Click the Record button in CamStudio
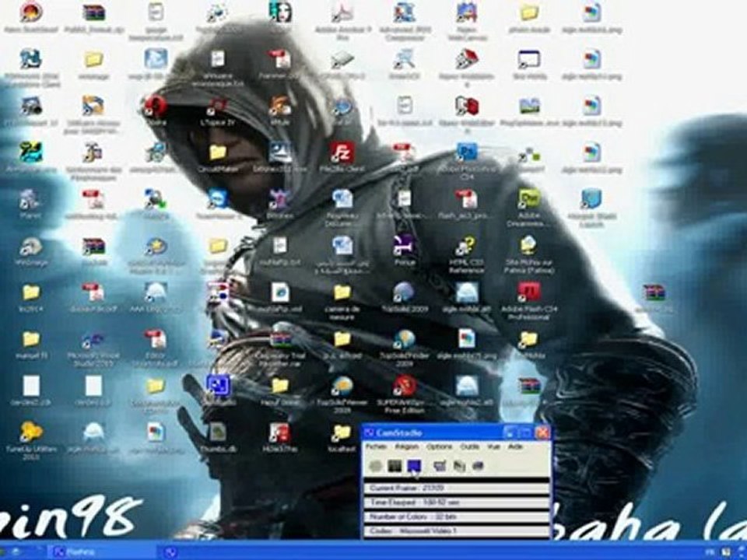The image size is (747, 560). (x=376, y=466)
